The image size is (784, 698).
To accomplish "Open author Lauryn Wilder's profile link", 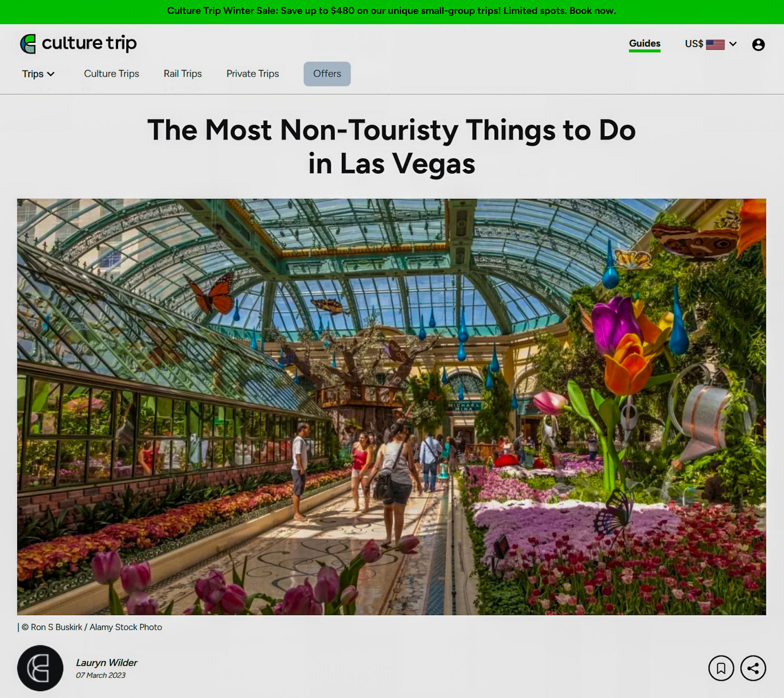I will [107, 662].
